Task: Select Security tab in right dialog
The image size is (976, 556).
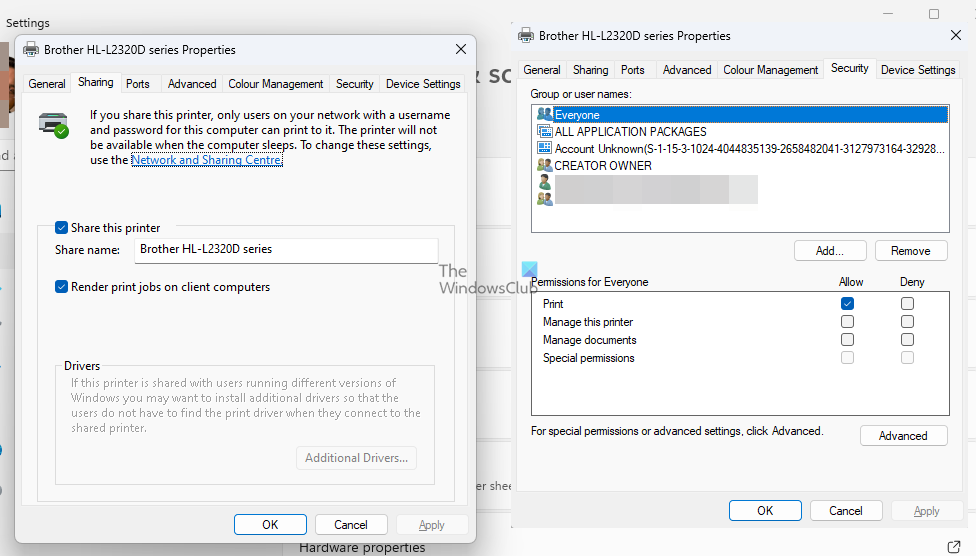Action: (x=850, y=68)
